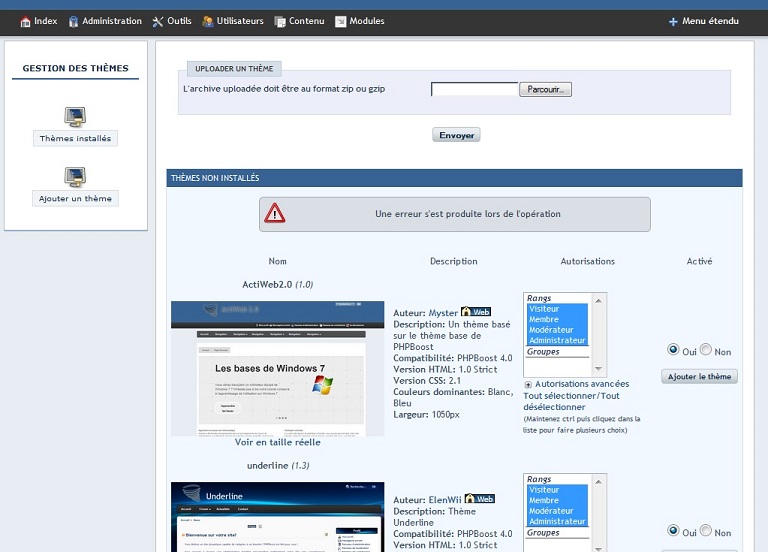Click Ajouter le thème for ActiWeb2.0
The width and height of the screenshot is (768, 552).
click(699, 377)
